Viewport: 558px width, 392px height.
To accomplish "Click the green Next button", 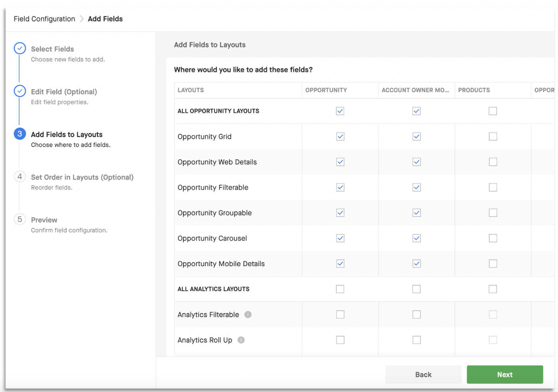I will point(505,374).
